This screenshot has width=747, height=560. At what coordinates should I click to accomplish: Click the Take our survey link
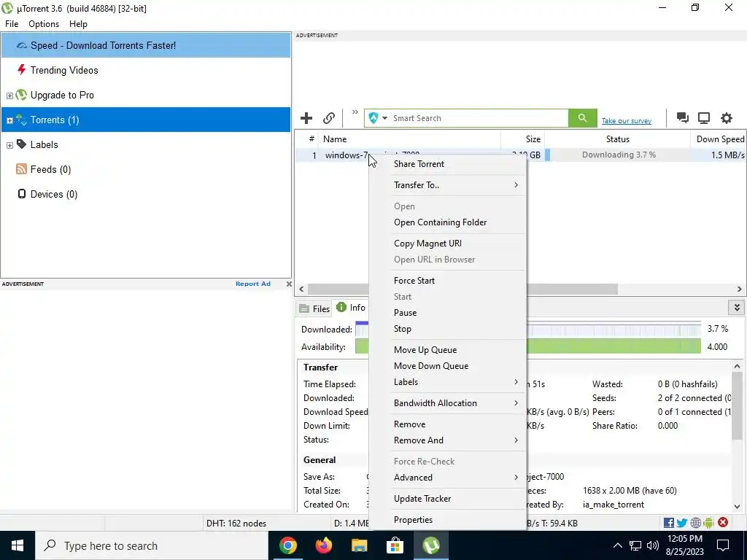tap(627, 121)
